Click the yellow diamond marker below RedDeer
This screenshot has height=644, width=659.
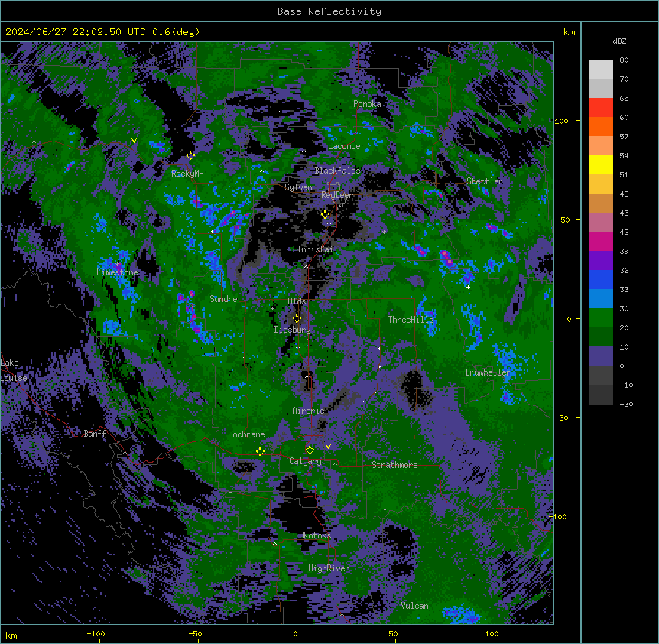(x=325, y=215)
